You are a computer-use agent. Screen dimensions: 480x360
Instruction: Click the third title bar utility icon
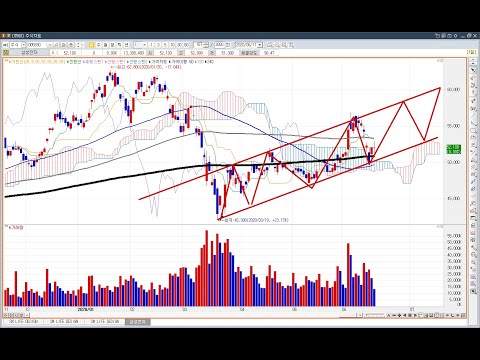[x=449, y=36]
